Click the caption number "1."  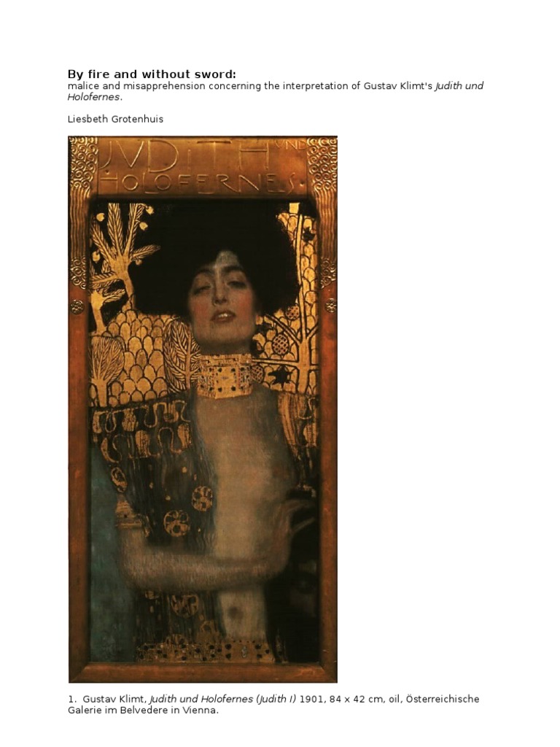coord(72,700)
